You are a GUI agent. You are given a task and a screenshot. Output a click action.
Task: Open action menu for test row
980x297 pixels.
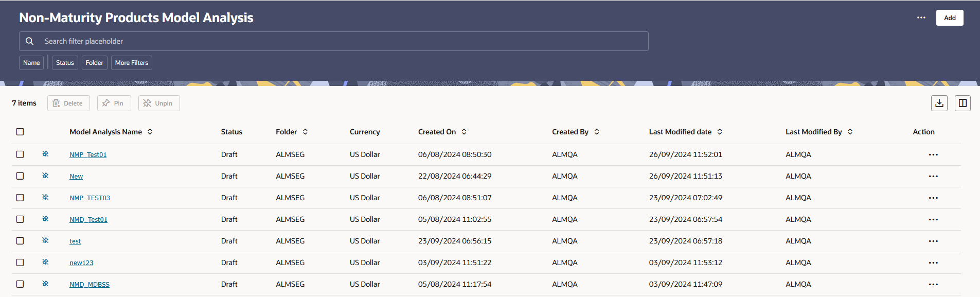click(933, 241)
